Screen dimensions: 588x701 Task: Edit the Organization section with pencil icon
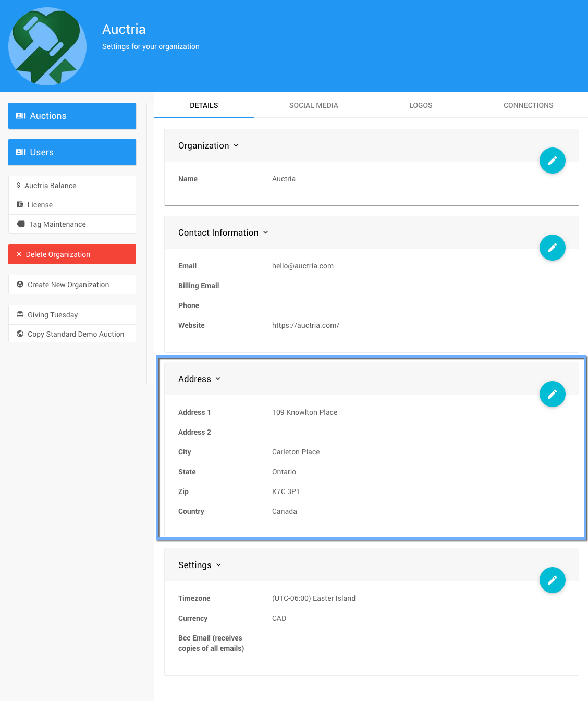[552, 161]
